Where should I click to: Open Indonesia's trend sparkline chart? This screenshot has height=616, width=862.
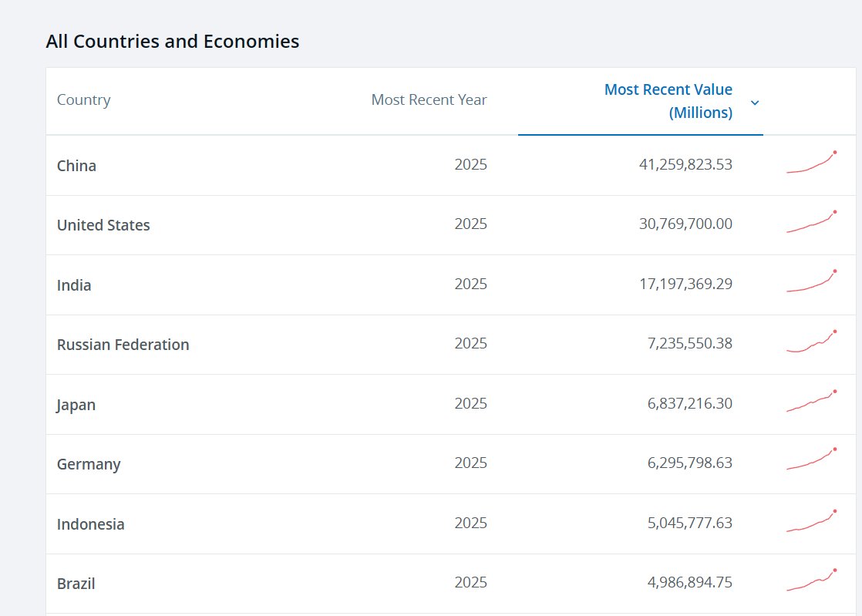pos(811,521)
